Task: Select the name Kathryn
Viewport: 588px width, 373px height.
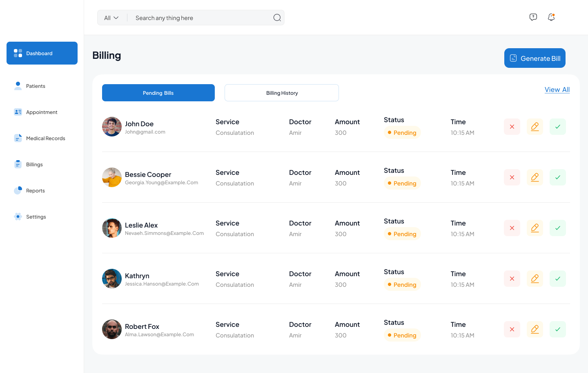Action: [x=137, y=276]
